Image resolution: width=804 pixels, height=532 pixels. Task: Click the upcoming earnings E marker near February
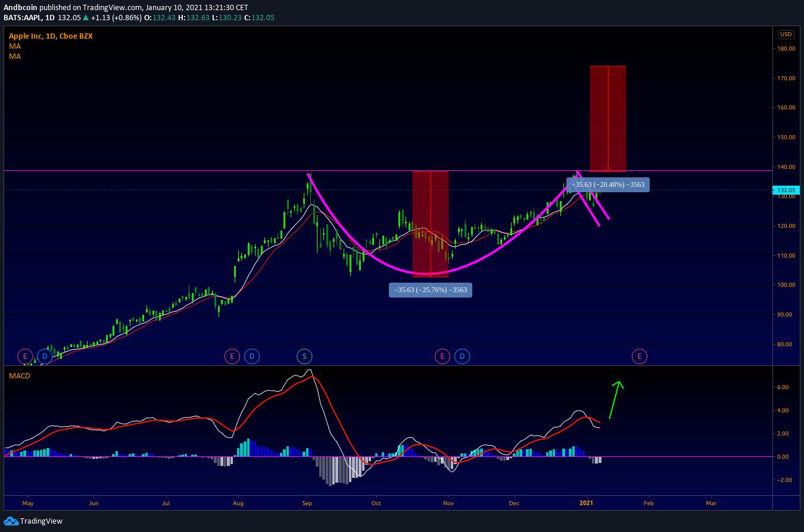pos(640,356)
